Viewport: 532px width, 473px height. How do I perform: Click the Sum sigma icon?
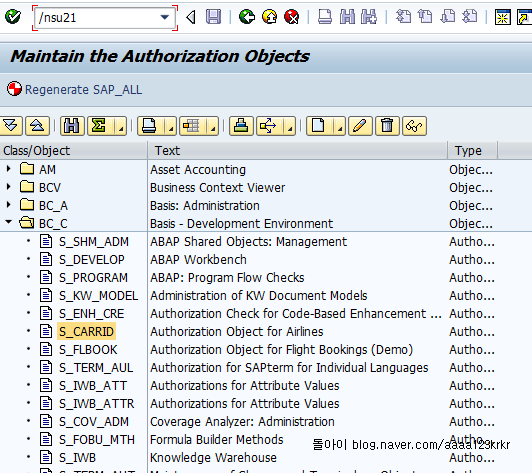[100, 126]
